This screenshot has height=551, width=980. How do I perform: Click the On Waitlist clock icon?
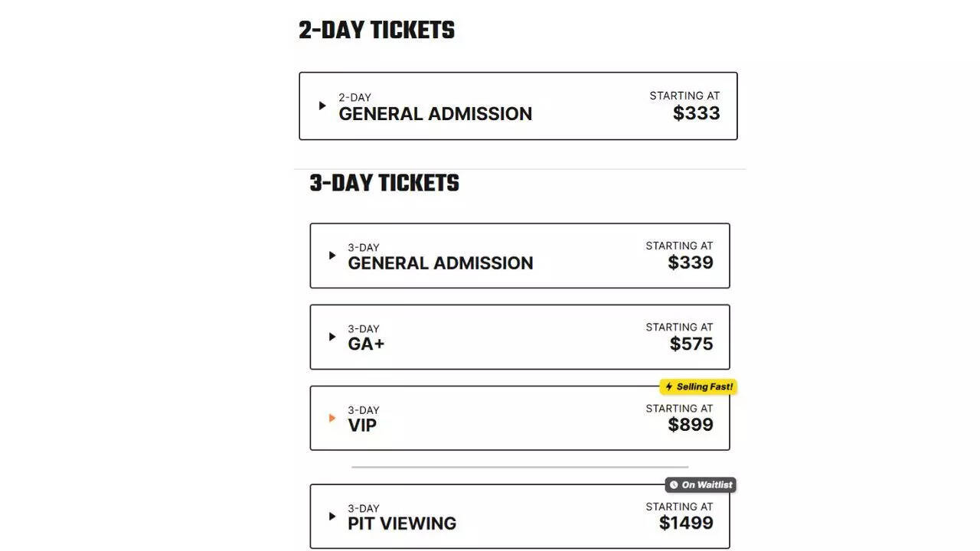tap(674, 485)
